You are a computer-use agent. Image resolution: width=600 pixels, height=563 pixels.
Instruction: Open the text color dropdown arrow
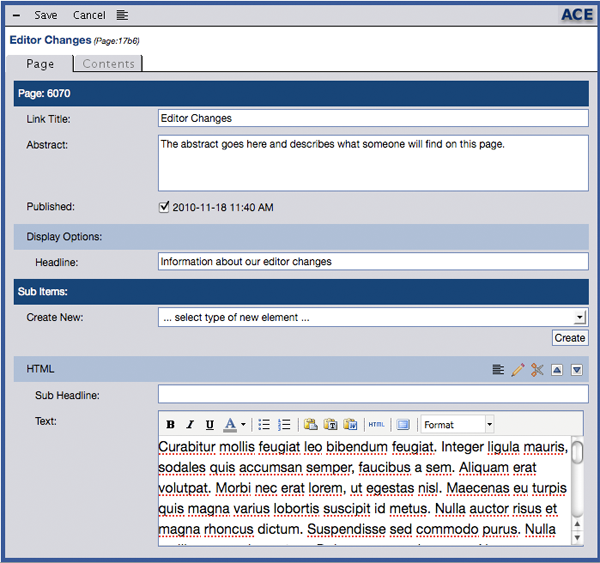(x=243, y=425)
